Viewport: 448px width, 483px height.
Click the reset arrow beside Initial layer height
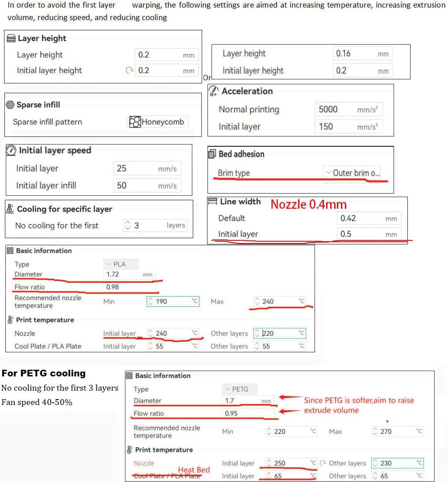click(x=129, y=70)
